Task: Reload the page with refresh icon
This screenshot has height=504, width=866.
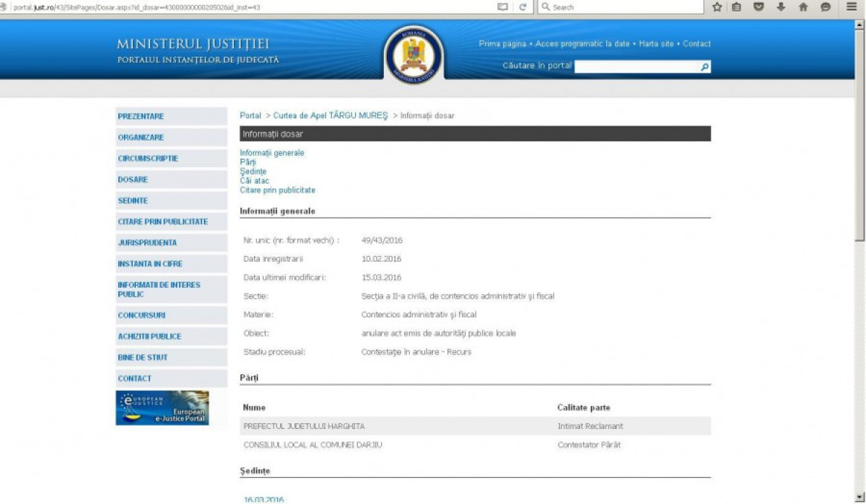Action: coord(522,7)
